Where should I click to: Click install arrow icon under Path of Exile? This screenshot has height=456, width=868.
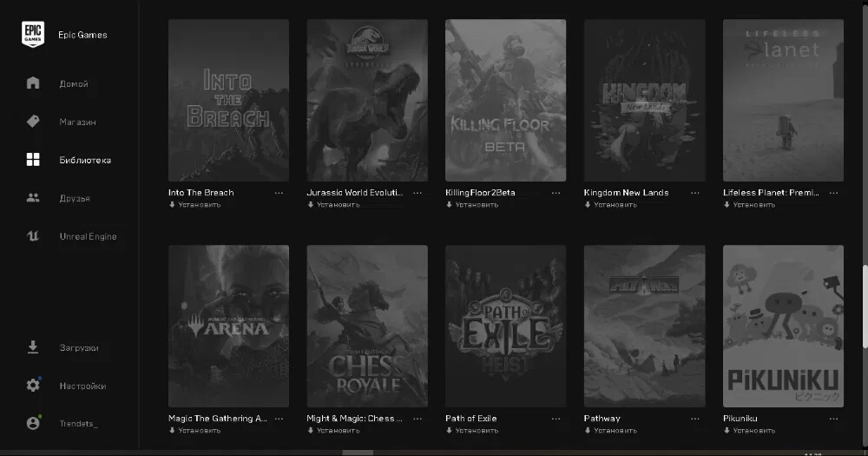(449, 430)
